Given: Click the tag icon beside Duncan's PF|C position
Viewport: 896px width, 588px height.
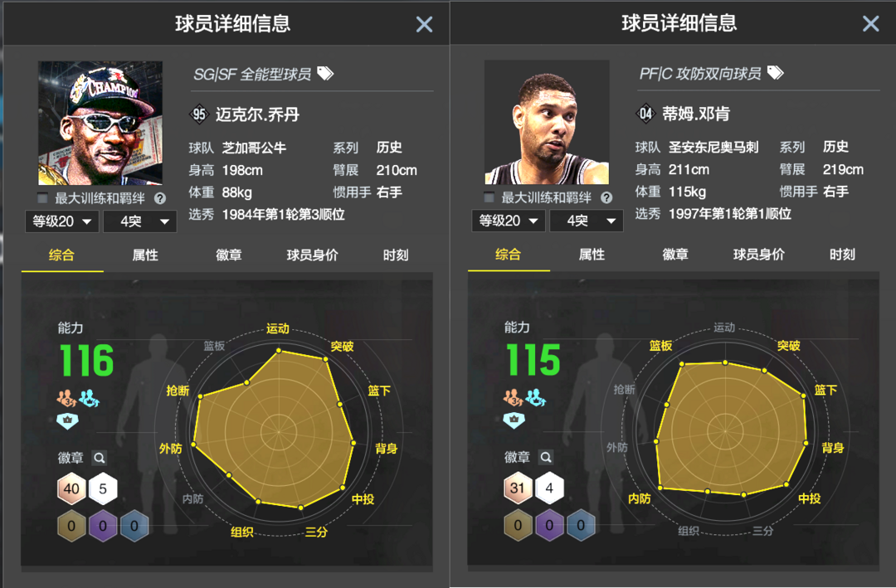Looking at the screenshot, I should point(776,73).
